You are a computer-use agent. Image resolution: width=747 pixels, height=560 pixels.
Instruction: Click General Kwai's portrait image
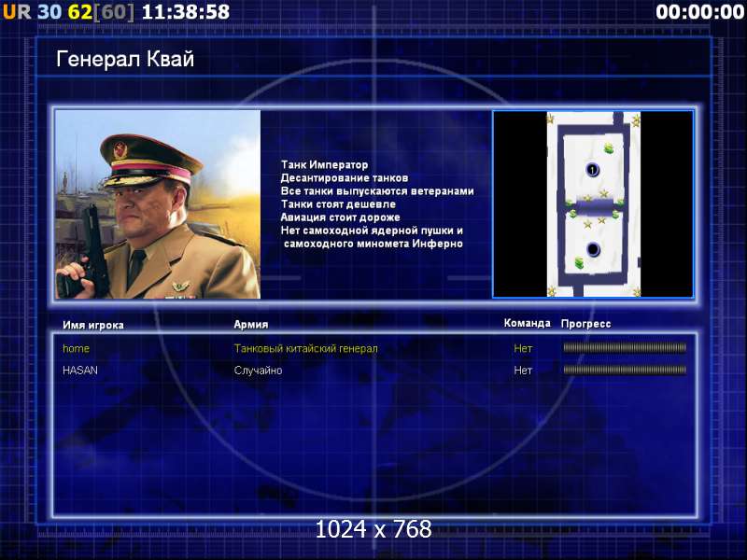tap(158, 204)
